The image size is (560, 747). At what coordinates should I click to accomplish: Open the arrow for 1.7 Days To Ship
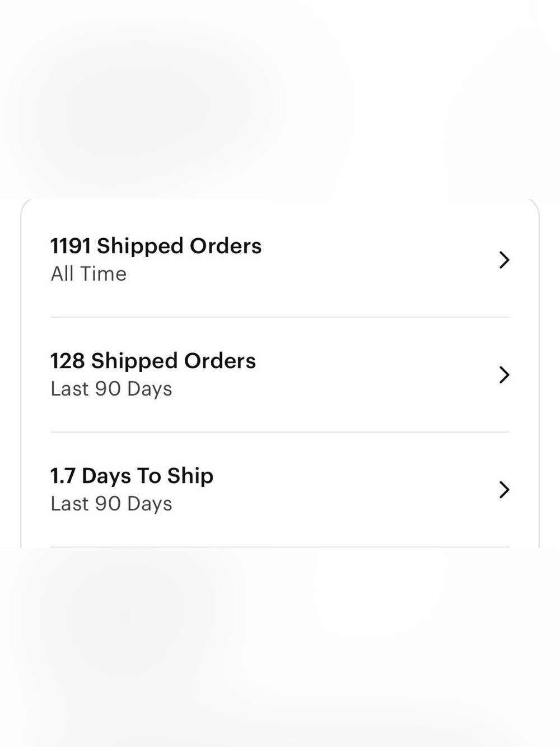pos(504,490)
